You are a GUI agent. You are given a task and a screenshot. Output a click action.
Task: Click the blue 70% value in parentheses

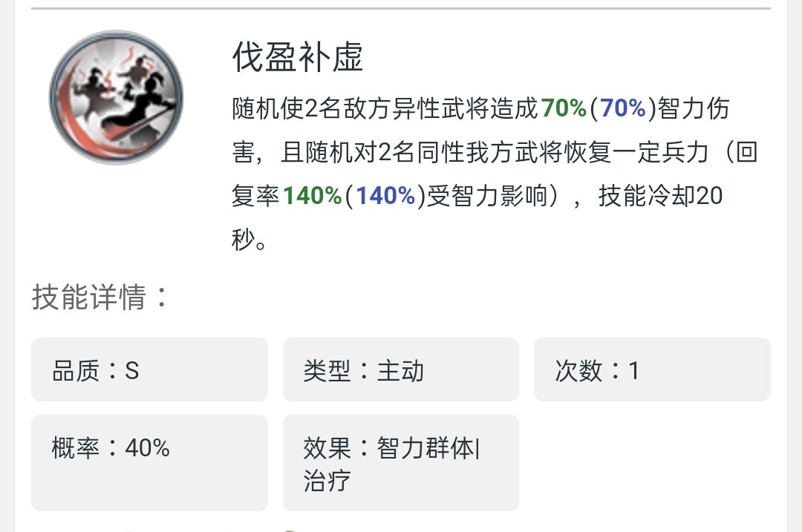pyautogui.click(x=622, y=108)
